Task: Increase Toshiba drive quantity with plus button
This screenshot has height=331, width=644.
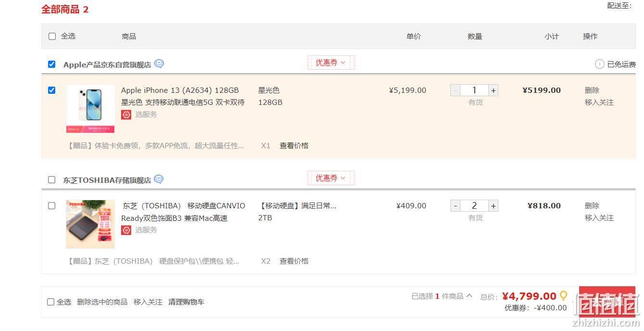Action: pos(493,205)
